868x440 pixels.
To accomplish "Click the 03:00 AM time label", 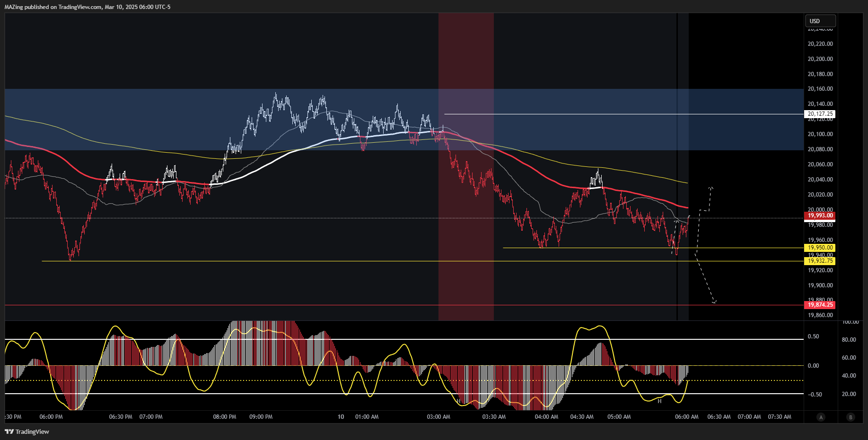I will pos(438,417).
